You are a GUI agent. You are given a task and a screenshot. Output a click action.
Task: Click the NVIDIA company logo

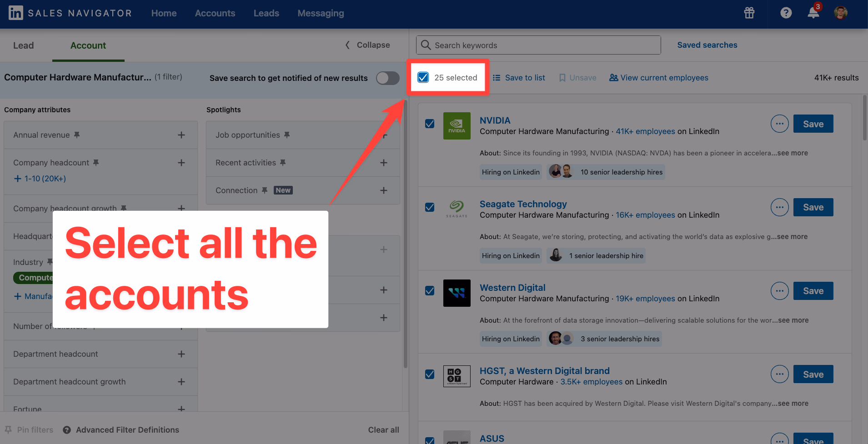point(457,126)
